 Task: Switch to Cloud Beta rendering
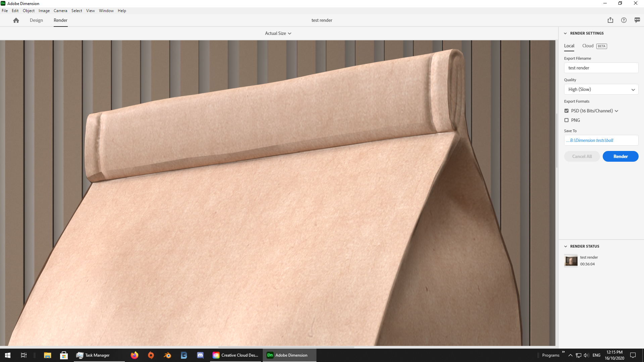click(x=587, y=46)
